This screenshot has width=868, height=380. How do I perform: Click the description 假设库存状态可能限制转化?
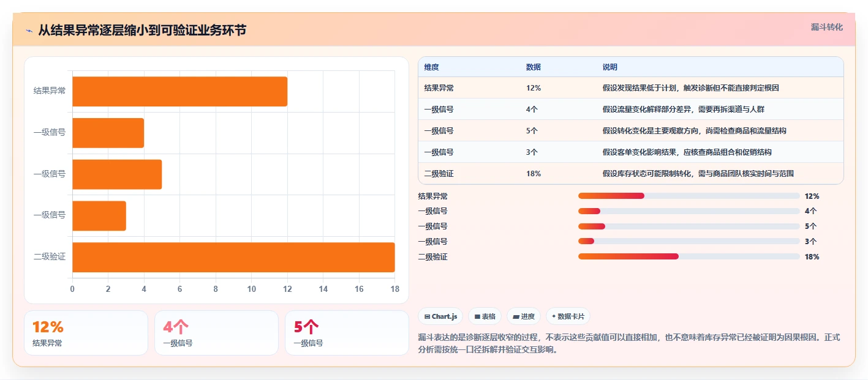click(698, 174)
